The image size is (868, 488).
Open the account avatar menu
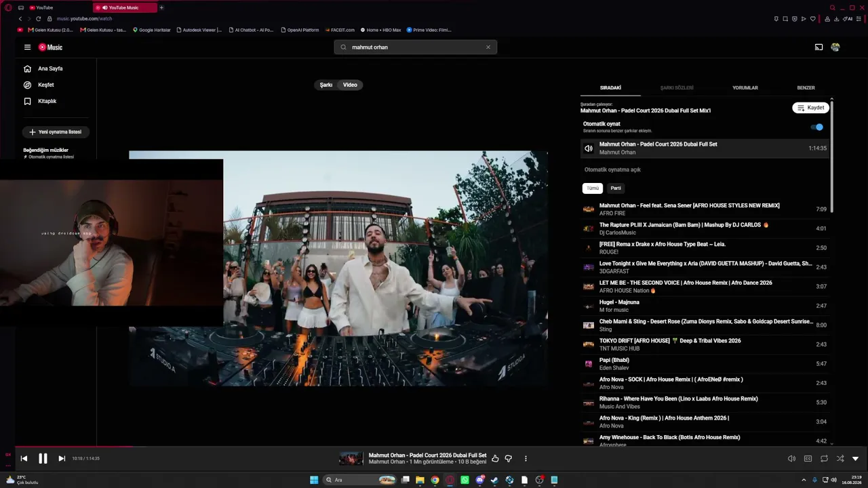[x=835, y=47]
